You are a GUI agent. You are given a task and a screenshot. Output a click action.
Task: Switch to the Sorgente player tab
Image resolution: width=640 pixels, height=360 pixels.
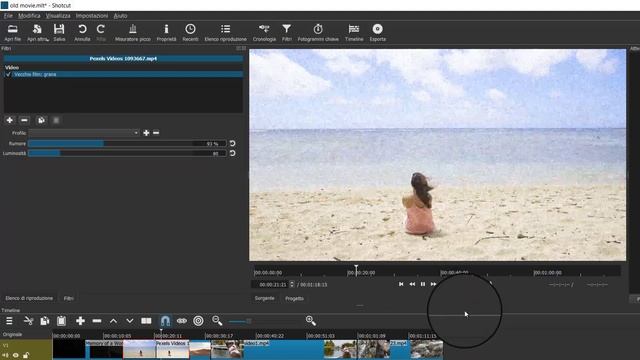point(264,298)
